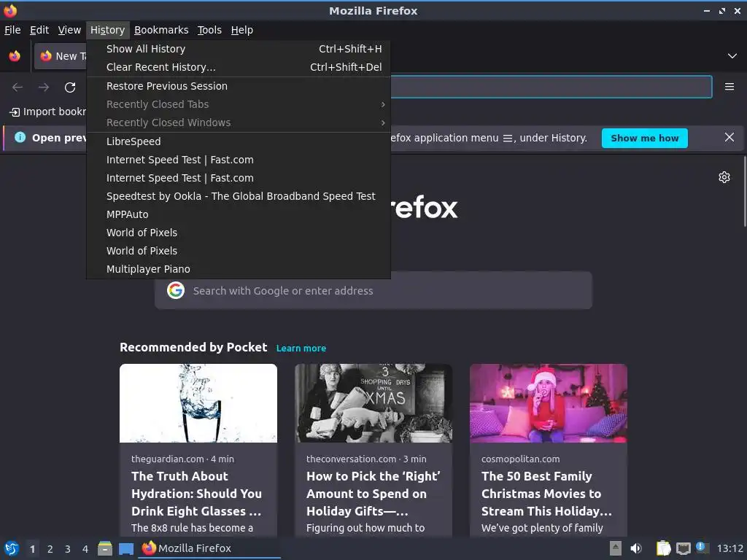Screen dimensions: 747x560
Task: Open MPPAuto history entry
Action: coord(239,214)
